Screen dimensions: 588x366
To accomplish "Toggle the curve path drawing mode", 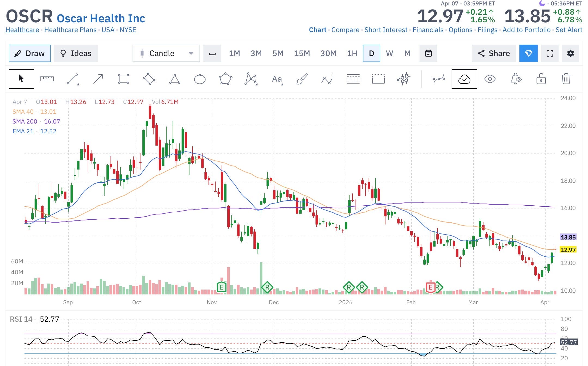I will (x=439, y=79).
